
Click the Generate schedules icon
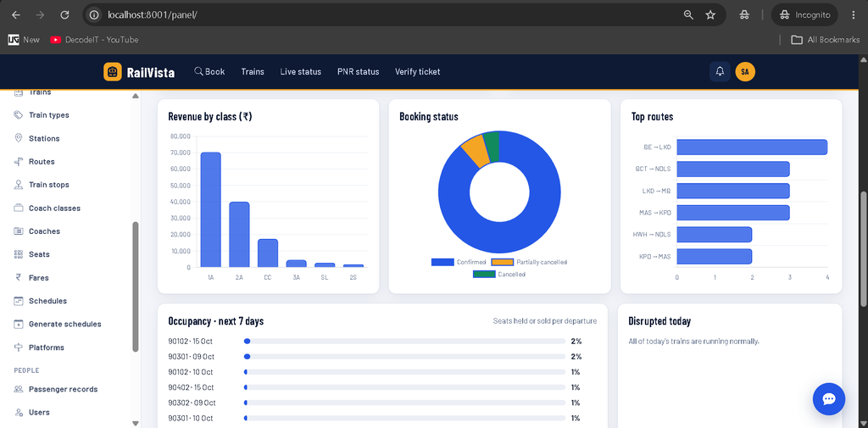click(x=19, y=325)
